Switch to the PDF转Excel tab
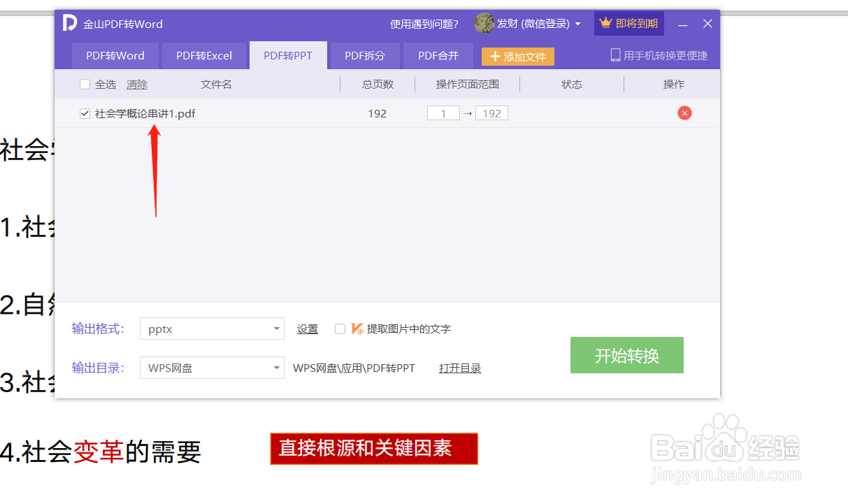The height and width of the screenshot is (504, 848). (204, 56)
